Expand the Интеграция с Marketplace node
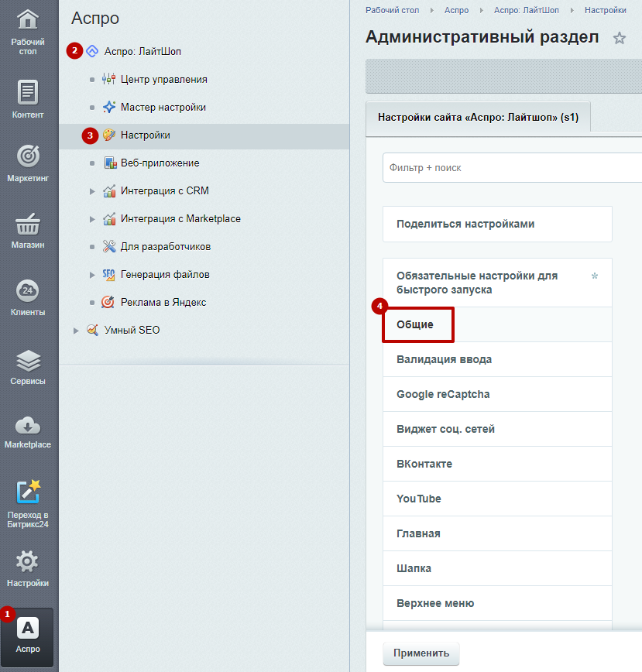642x672 pixels. click(92, 219)
